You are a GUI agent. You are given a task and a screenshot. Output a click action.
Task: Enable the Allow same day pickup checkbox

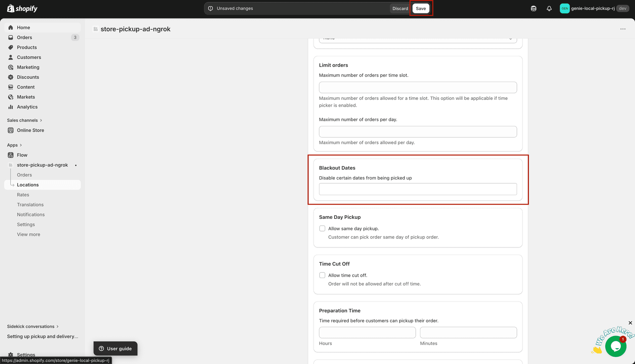point(322,228)
